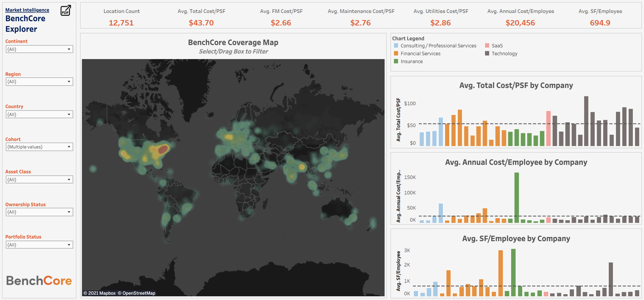The height and width of the screenshot is (300, 644).
Task: Click the PDF export icon
Action: pos(66,11)
